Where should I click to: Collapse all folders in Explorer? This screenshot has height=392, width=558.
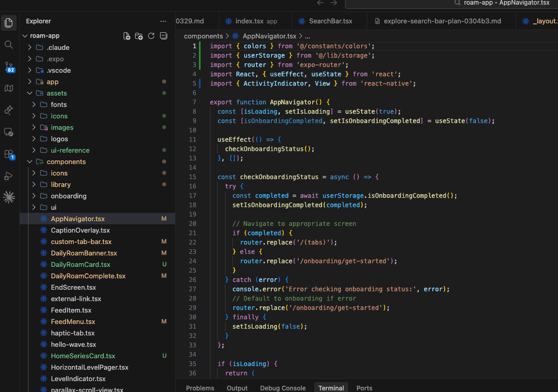click(x=164, y=36)
